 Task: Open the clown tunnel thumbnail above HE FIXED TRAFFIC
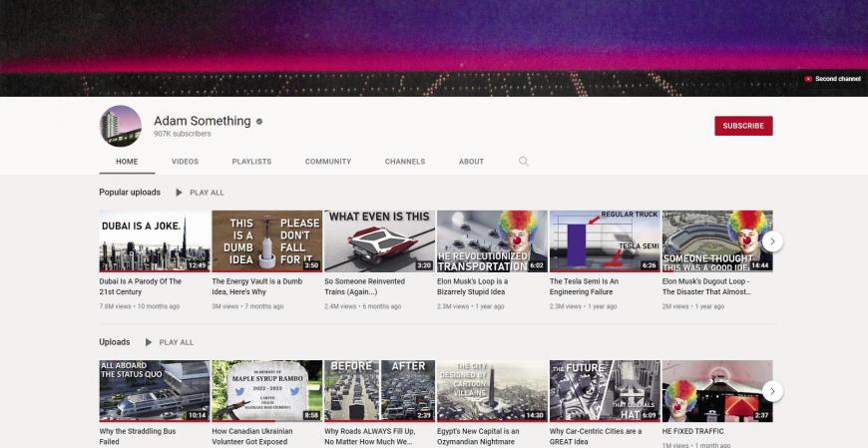(717, 391)
